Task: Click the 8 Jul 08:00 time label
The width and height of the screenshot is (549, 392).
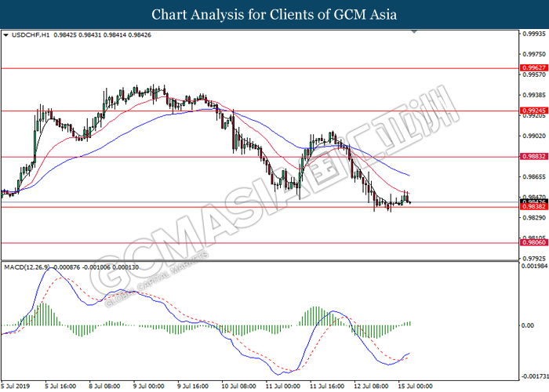Action: point(104,386)
